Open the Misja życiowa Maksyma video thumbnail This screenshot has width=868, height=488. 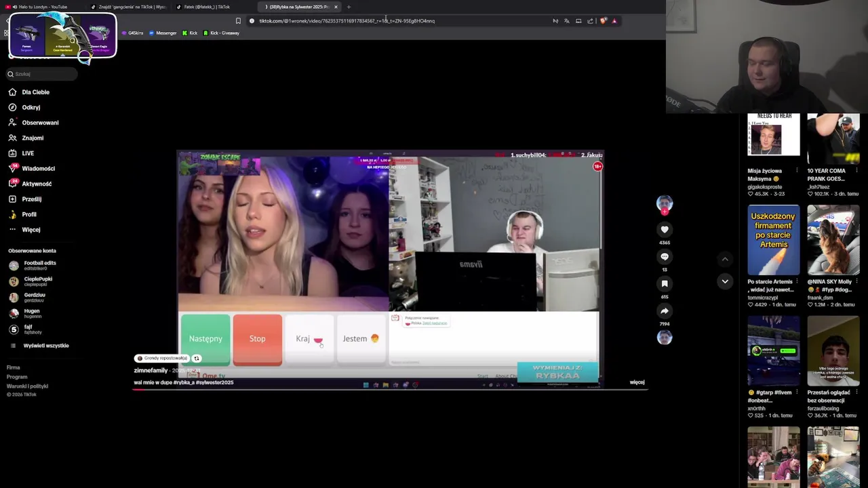click(x=774, y=136)
